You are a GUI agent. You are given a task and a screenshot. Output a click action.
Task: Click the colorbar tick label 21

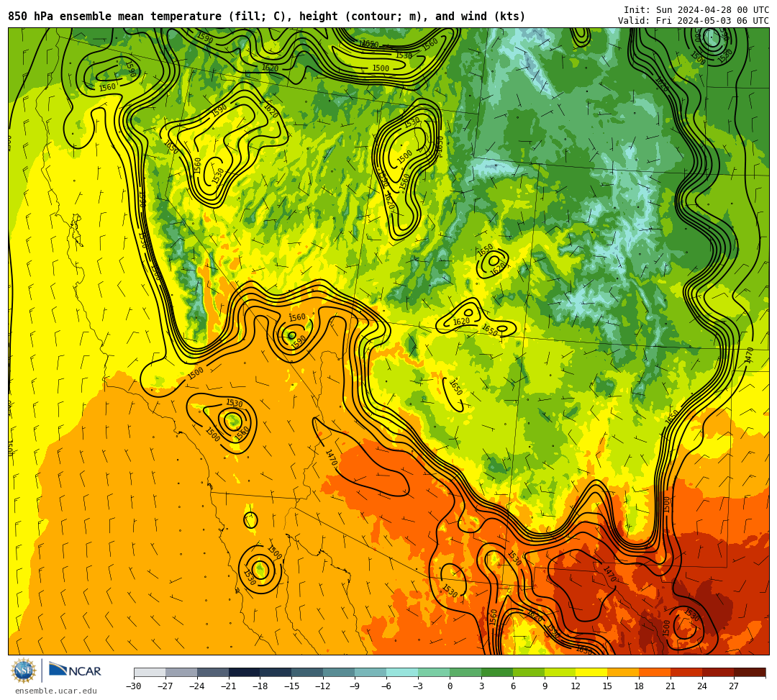point(671,686)
